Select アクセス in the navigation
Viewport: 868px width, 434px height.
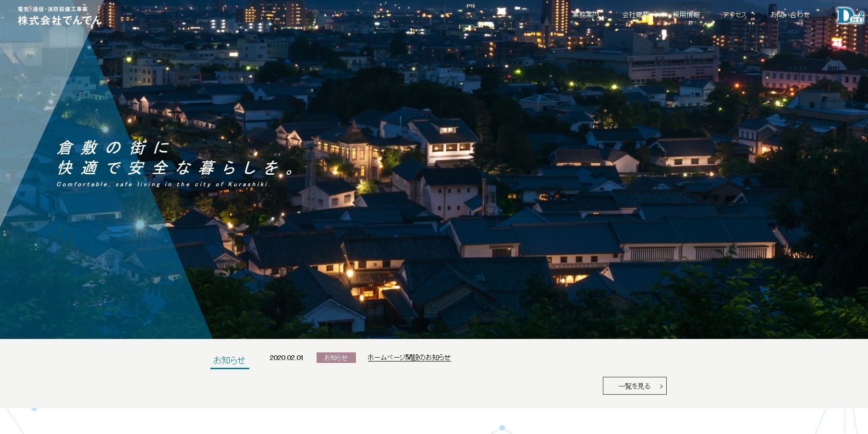point(734,15)
